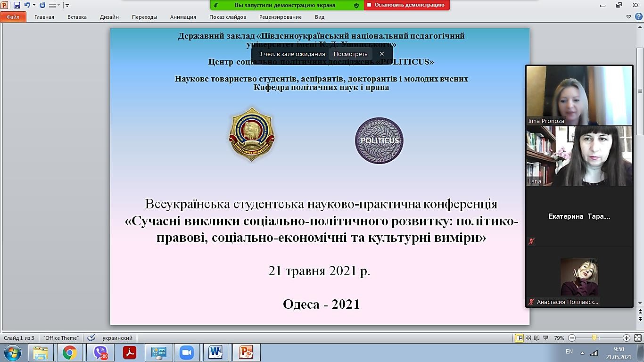Switch to Normal view
This screenshot has width=644, height=362.
pos(519,338)
